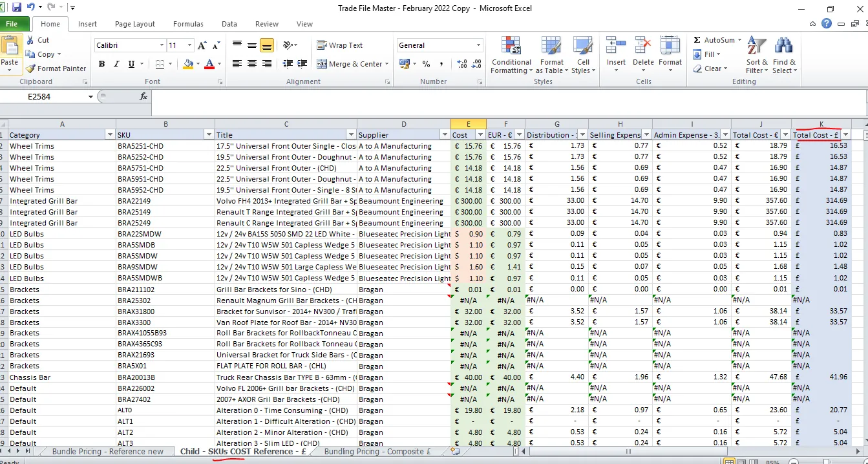Open the Category column filter dropdown
868x464 pixels.
click(109, 135)
